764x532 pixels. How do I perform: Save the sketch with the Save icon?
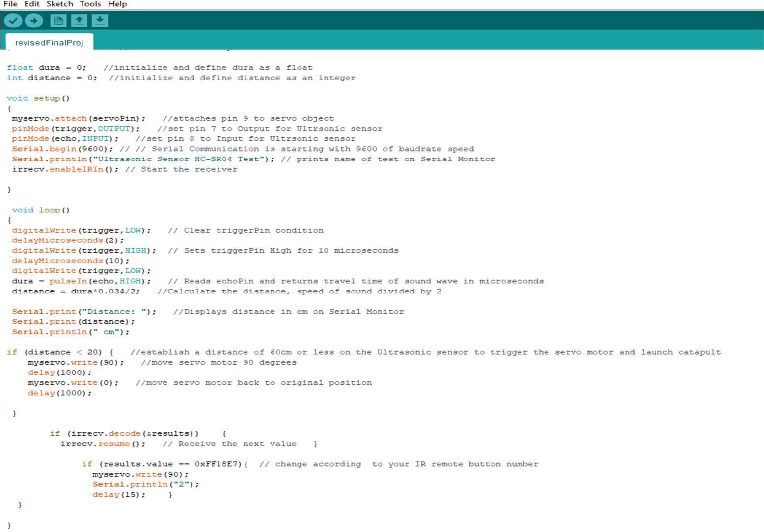coord(100,21)
